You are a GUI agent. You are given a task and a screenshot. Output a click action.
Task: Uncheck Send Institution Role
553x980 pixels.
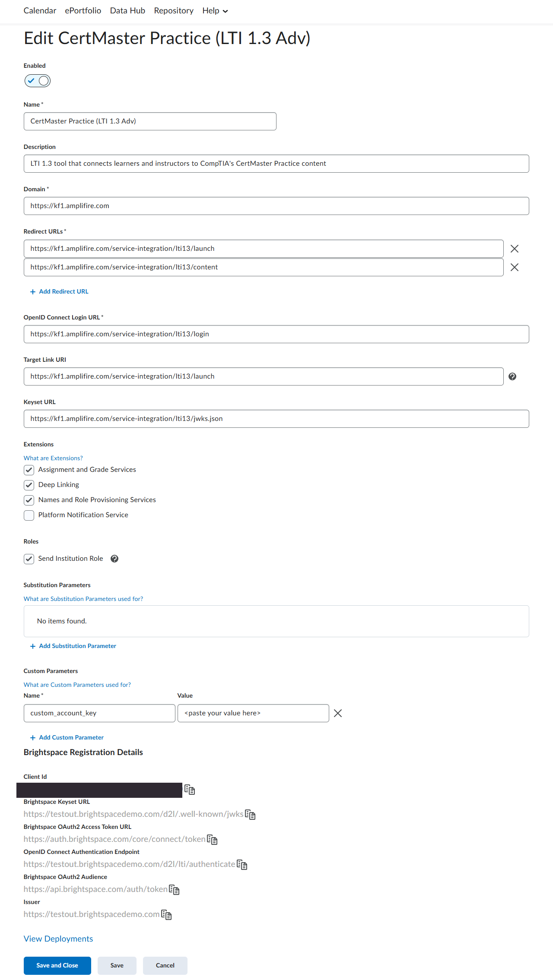click(x=29, y=559)
